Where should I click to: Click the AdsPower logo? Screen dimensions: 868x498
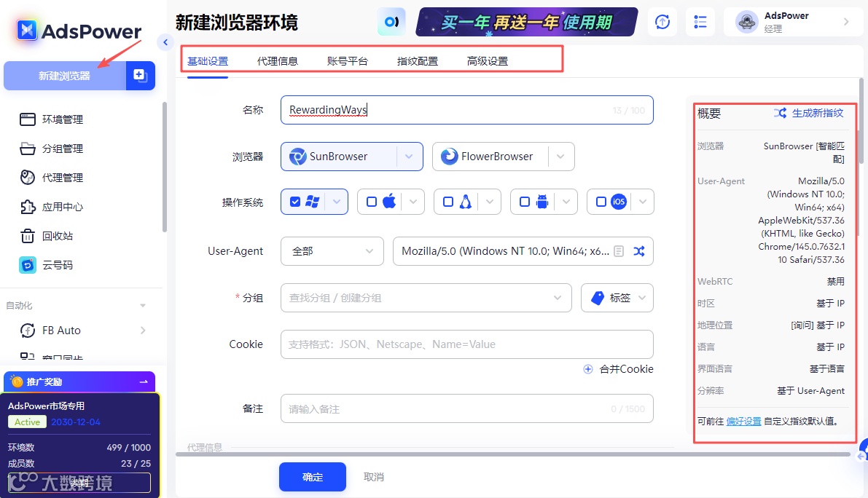tap(79, 31)
